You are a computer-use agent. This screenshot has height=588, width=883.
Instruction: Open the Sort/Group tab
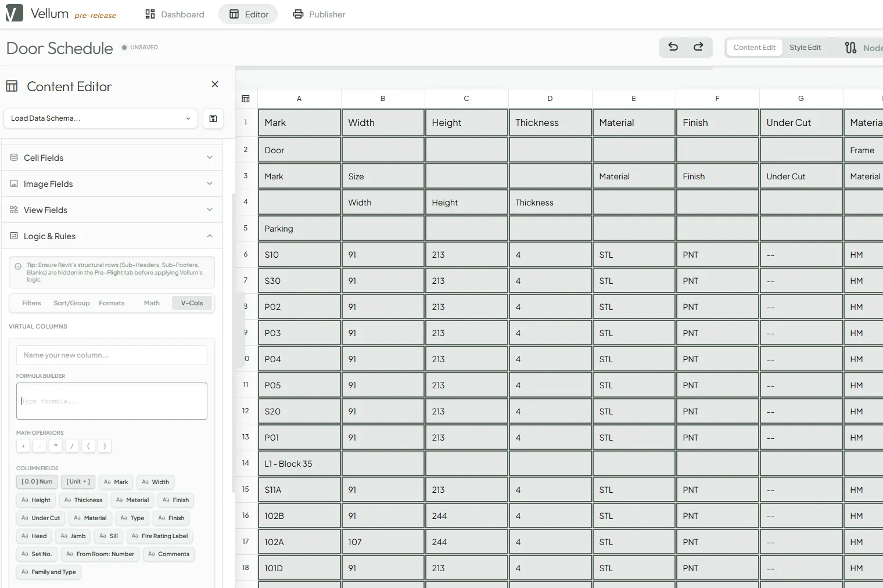click(x=71, y=303)
